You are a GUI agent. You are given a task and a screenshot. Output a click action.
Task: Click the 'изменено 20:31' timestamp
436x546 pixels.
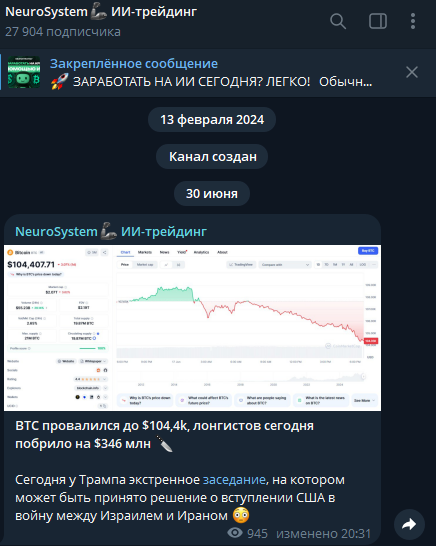coord(324,533)
